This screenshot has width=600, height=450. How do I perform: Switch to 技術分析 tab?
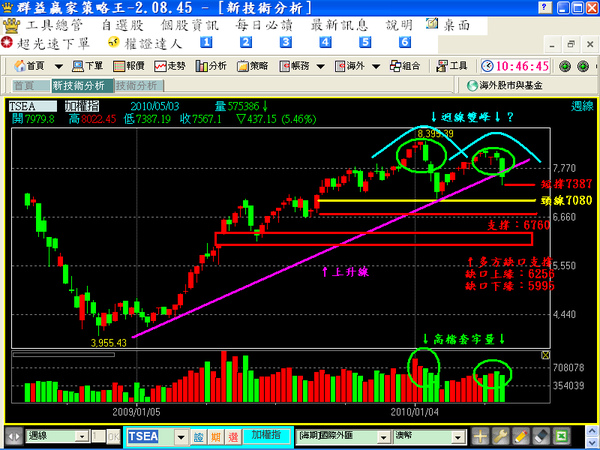[x=139, y=86]
